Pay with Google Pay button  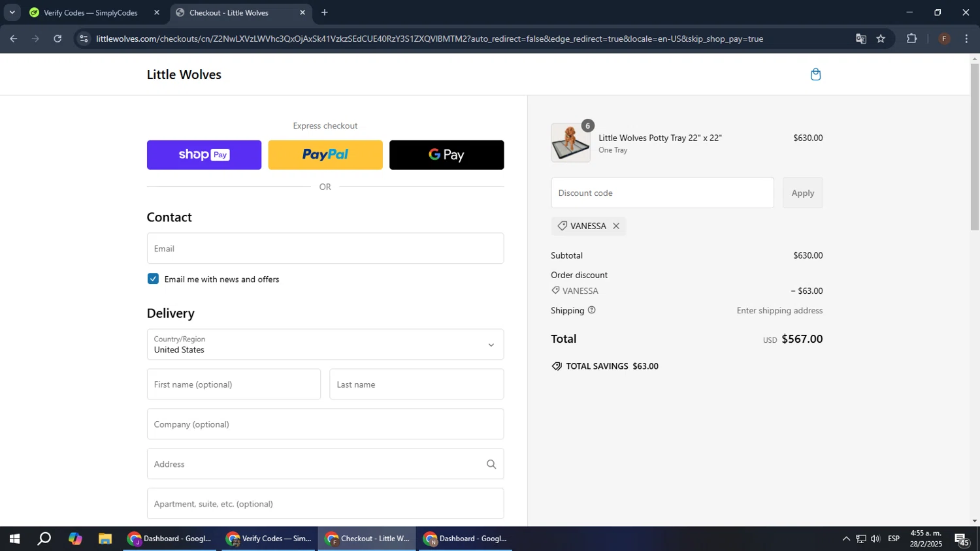click(447, 155)
